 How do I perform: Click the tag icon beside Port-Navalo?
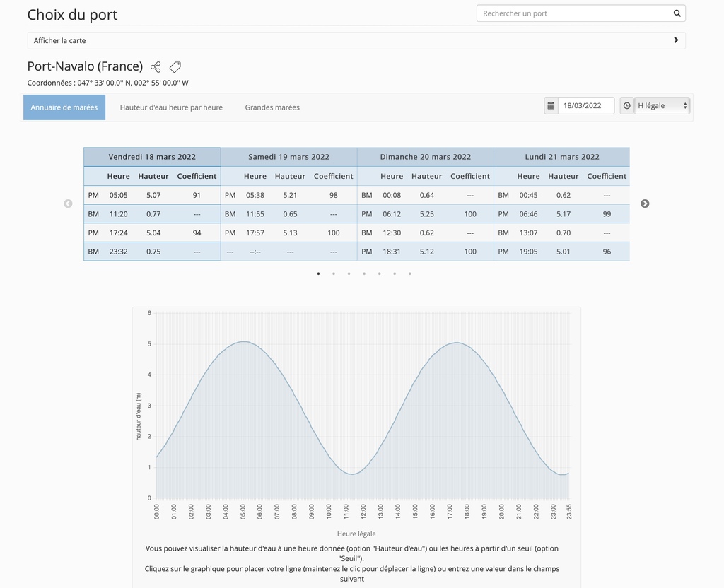175,67
